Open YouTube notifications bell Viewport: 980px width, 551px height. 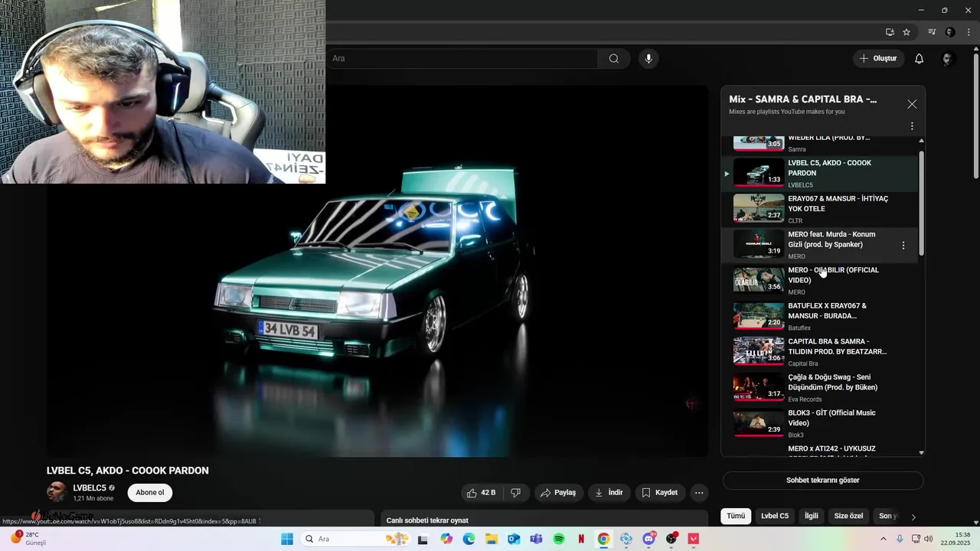click(920, 59)
